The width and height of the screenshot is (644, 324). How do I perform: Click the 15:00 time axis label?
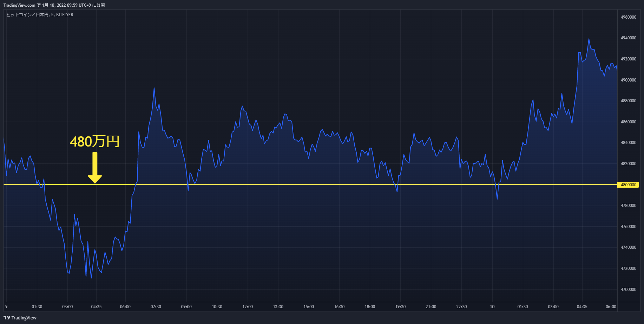(x=309, y=307)
